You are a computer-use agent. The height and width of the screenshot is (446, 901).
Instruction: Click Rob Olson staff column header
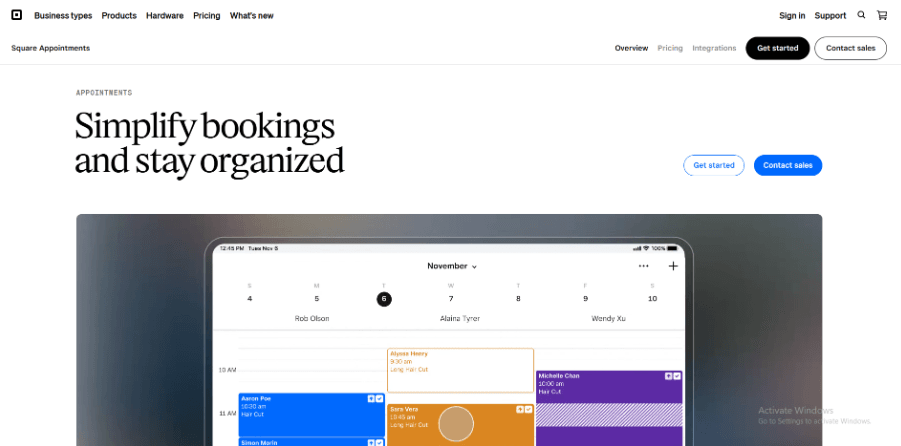pos(312,318)
